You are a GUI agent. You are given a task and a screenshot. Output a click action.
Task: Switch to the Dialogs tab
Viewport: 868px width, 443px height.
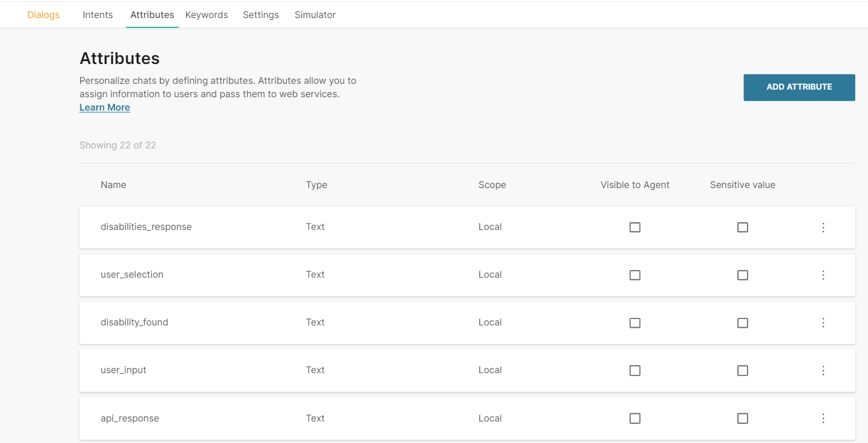coord(44,15)
